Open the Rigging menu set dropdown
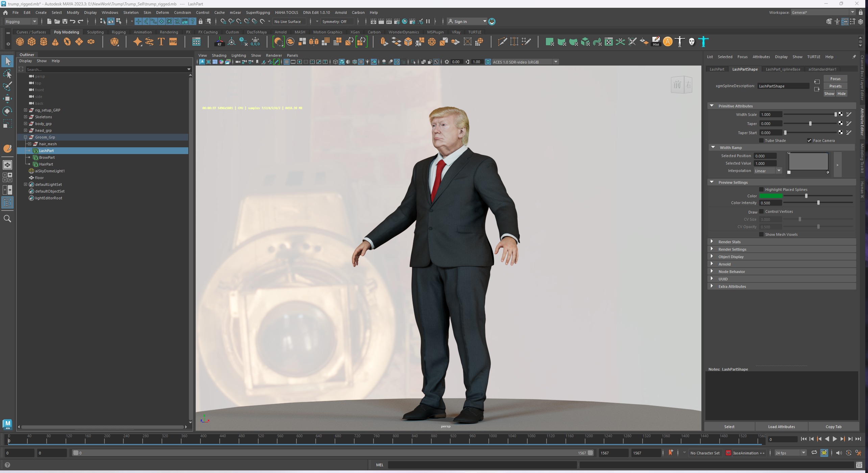Screen dimensions: 868x473 point(21,21)
